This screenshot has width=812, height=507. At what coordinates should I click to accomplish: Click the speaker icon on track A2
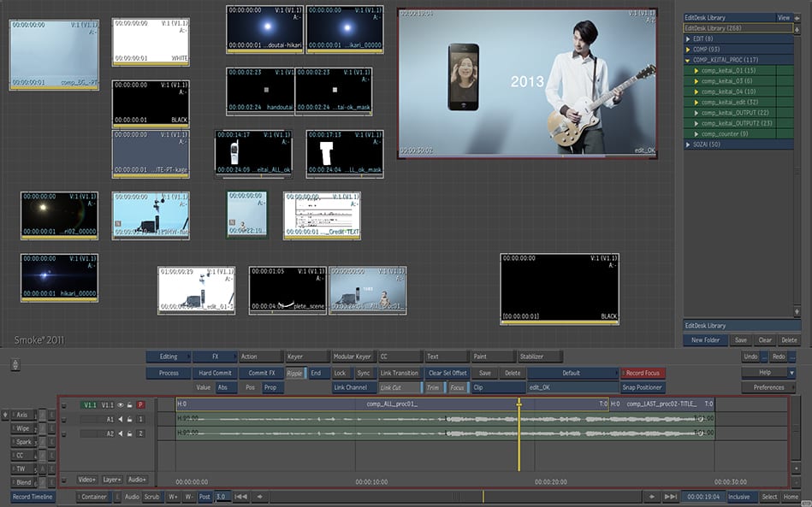tap(121, 433)
